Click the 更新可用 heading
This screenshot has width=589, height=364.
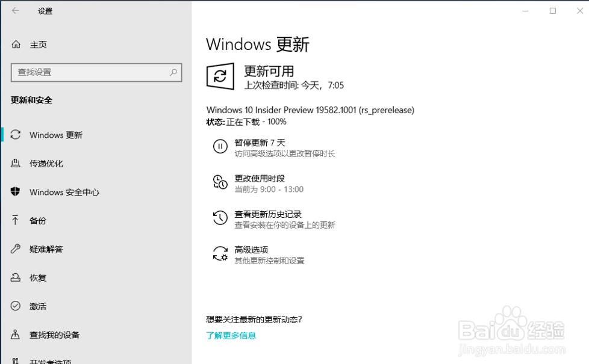269,71
